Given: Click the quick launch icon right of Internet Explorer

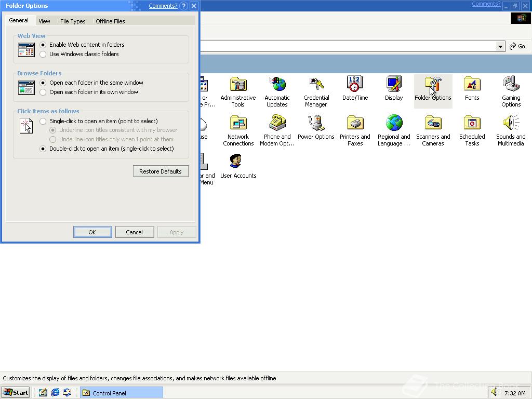Looking at the screenshot, I should coord(67,393).
